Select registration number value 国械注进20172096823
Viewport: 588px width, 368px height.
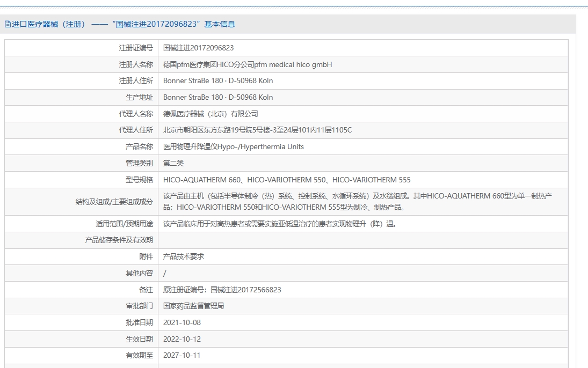(198, 48)
